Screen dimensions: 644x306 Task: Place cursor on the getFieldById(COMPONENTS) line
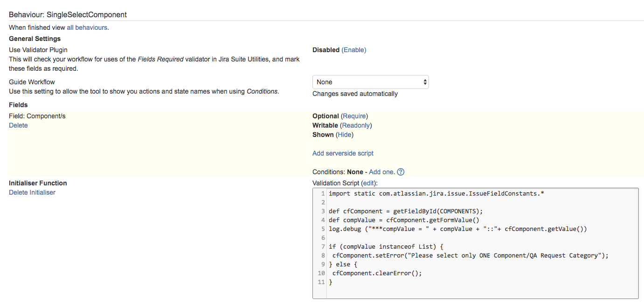(x=406, y=211)
